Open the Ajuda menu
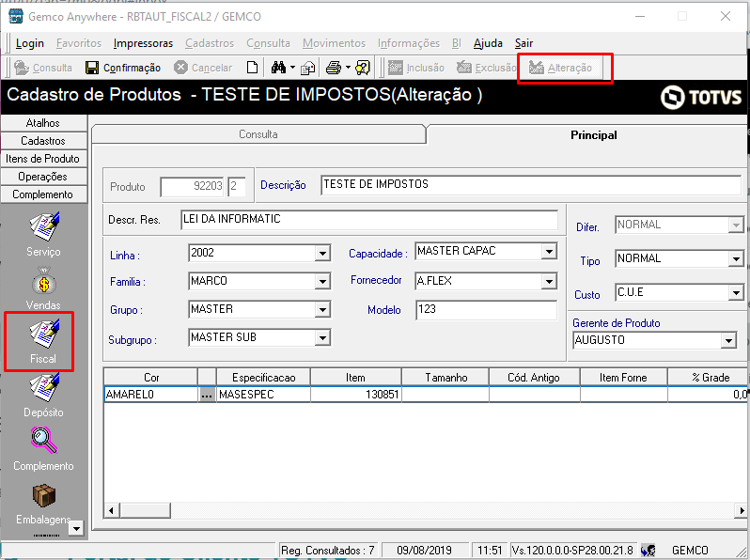This screenshot has width=750, height=560. click(488, 43)
